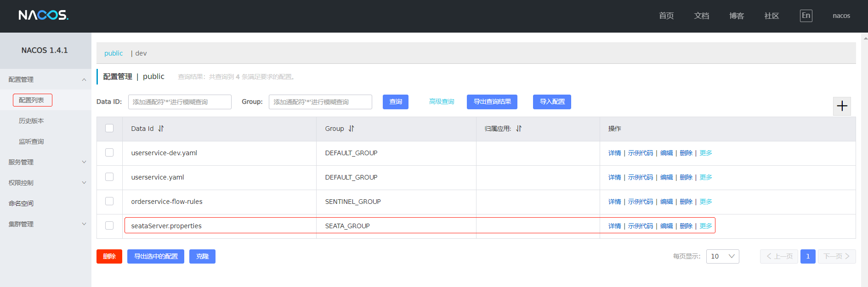Toggle the select-all header checkbox
The height and width of the screenshot is (287, 868).
point(109,128)
